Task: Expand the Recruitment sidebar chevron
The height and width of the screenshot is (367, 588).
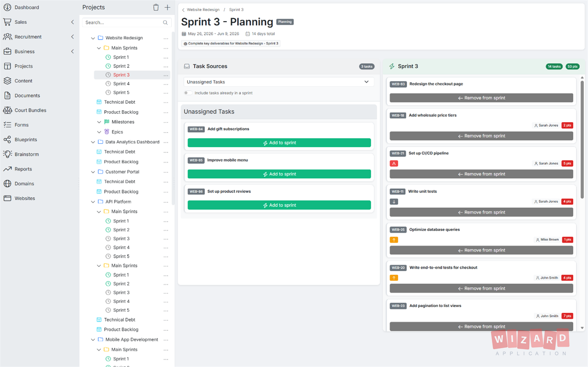Action: coord(73,37)
